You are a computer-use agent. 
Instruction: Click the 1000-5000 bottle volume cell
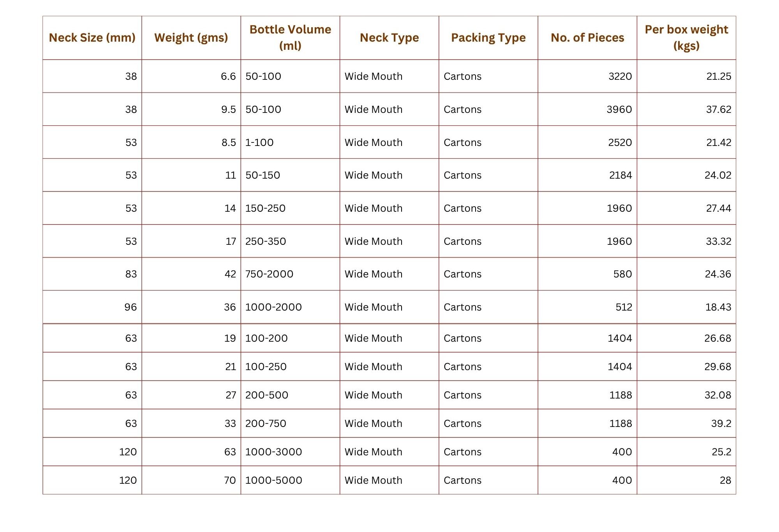273,480
